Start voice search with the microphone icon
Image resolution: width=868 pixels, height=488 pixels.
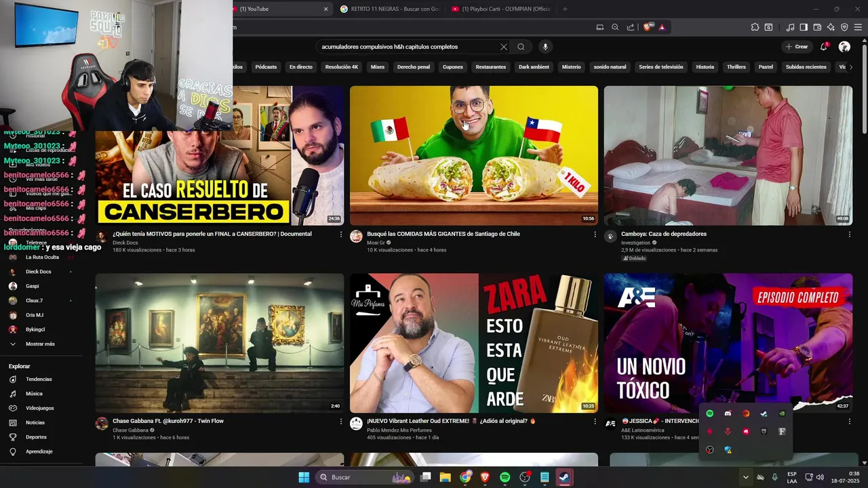[545, 47]
